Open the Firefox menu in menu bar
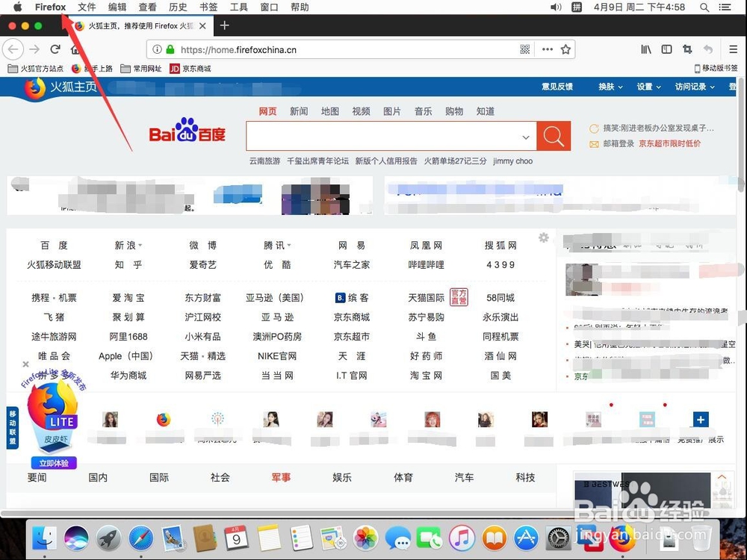Image resolution: width=747 pixels, height=560 pixels. 50,7
